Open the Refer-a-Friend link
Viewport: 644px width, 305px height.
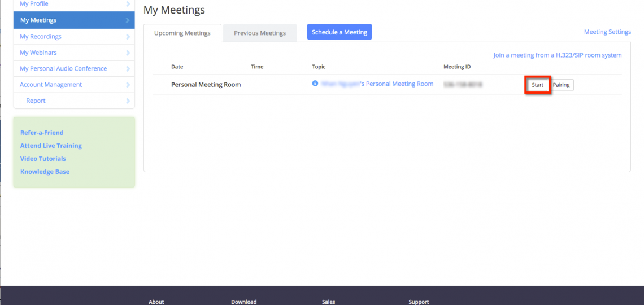(42, 133)
